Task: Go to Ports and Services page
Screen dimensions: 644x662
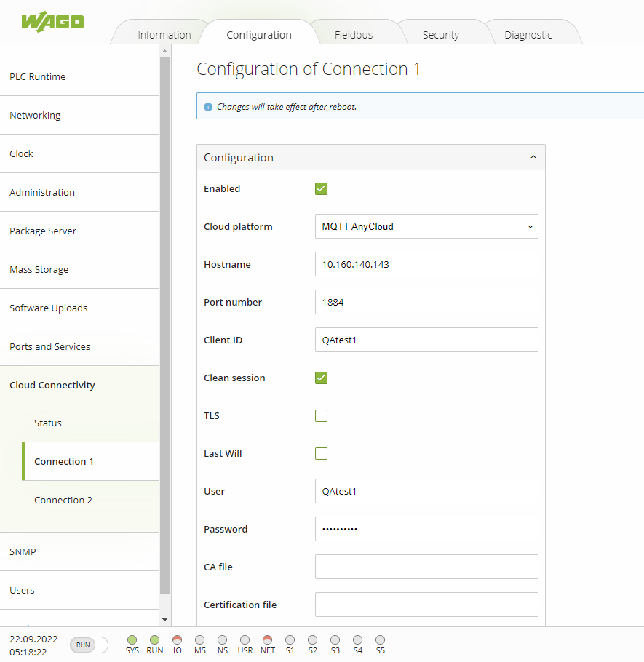Action: pos(50,347)
